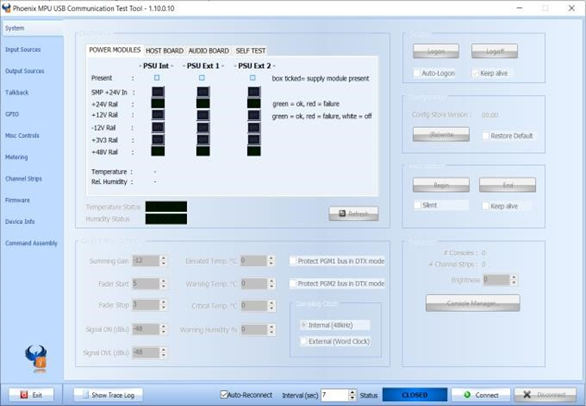
Task: Click the Warning Humidity spinner arrows
Action: 272,329
